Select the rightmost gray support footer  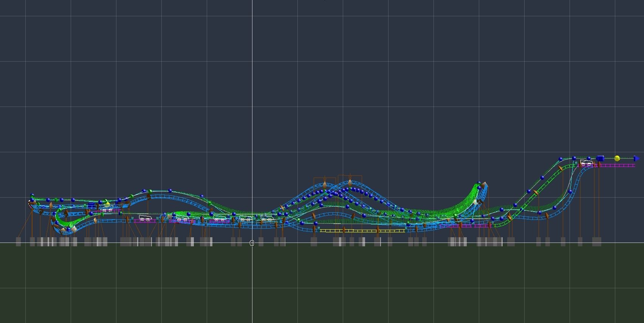tap(596, 241)
